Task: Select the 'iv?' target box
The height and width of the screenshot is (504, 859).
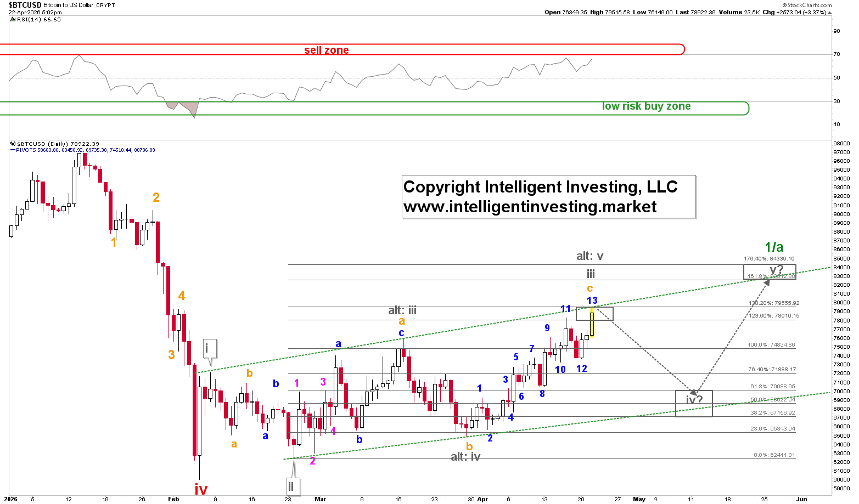Action: [694, 403]
